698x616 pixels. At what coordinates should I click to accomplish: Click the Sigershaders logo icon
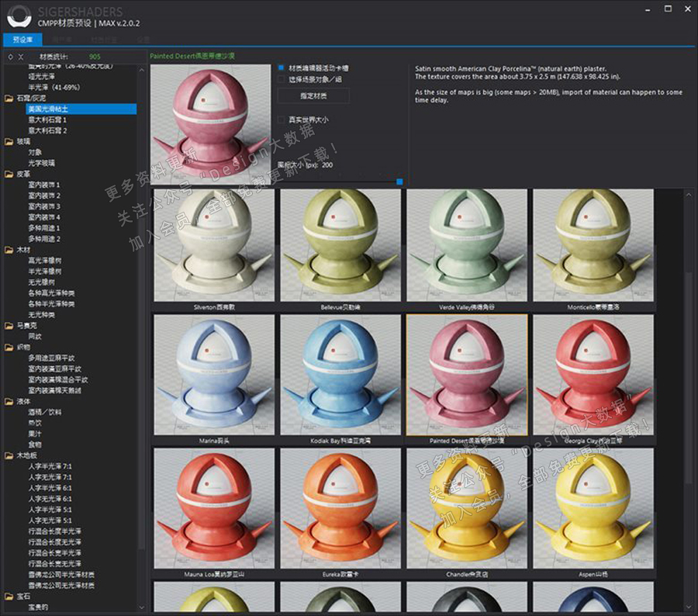pos(19,16)
